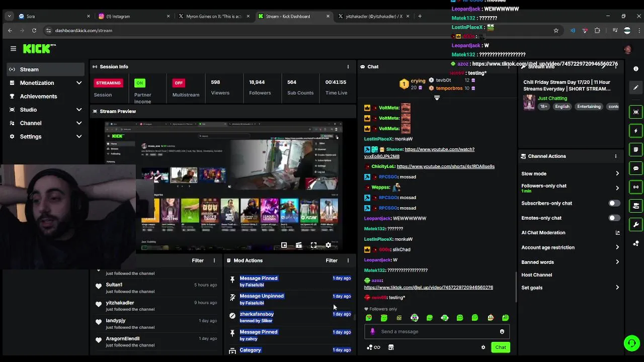Screen dimensions: 644x362
Task: Toggle the channel actions panel icon in the right sidebar
Action: coord(636,206)
